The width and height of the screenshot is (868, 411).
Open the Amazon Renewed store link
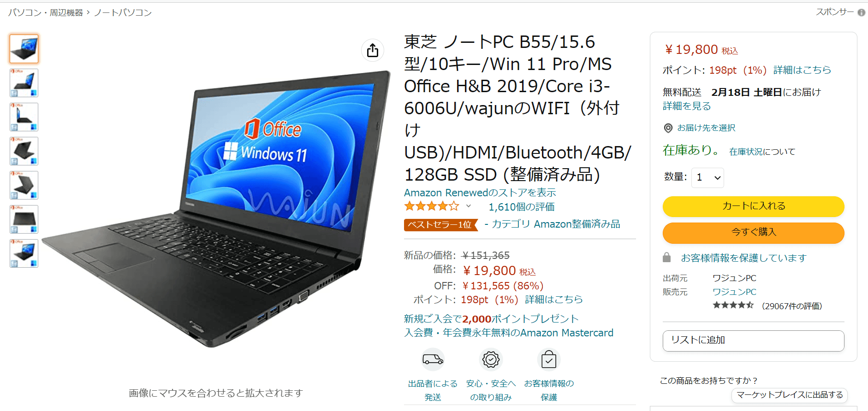tap(480, 193)
